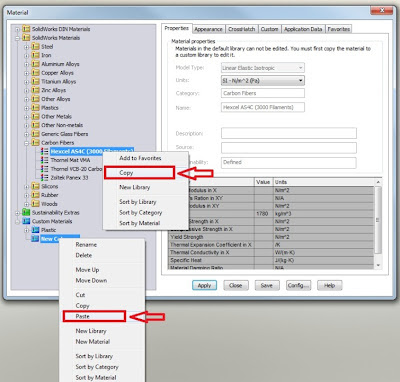Click the Silicons folder icon
400x382 pixels.
(35, 186)
